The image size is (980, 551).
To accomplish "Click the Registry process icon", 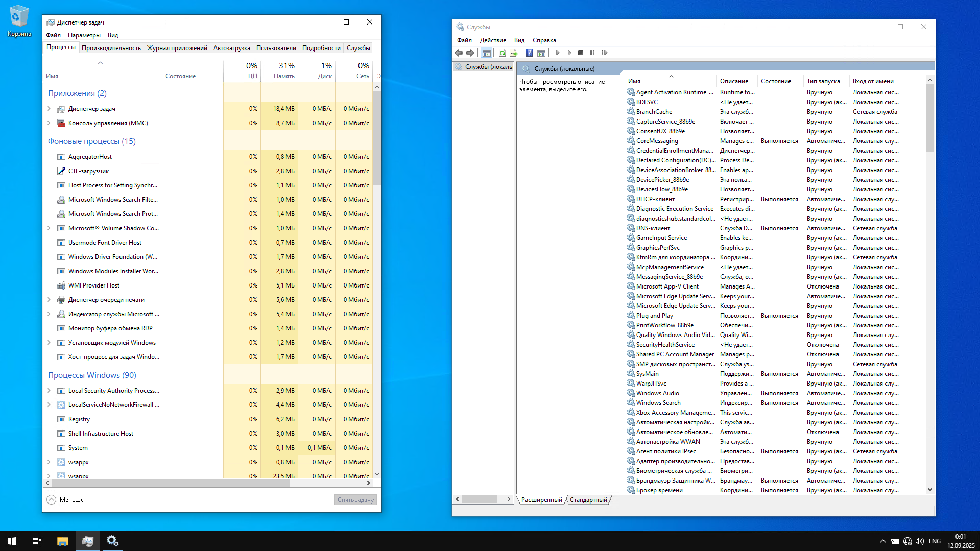I will [x=61, y=419].
